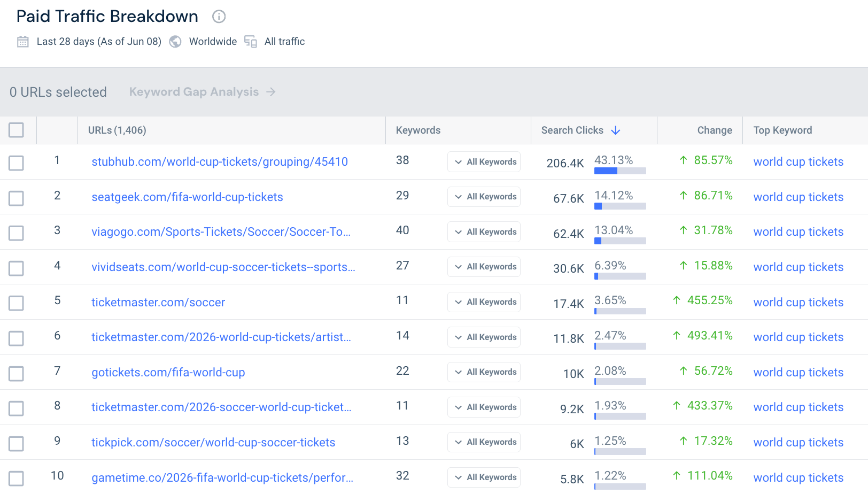Open vividseats.com world-cup-soccer-tickets link

pyautogui.click(x=223, y=267)
